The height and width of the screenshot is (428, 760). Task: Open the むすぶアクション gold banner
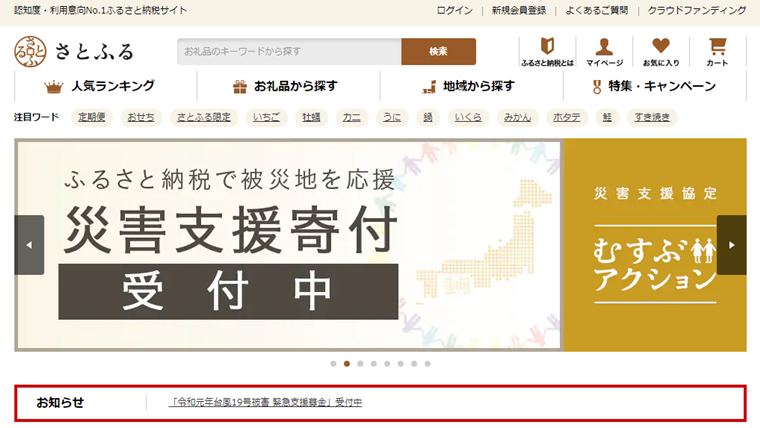point(655,245)
